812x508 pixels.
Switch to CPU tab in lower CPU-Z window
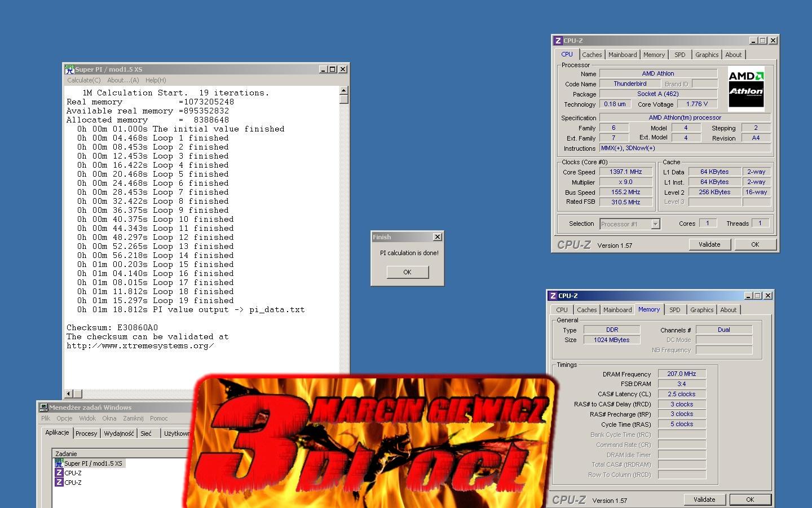click(562, 310)
